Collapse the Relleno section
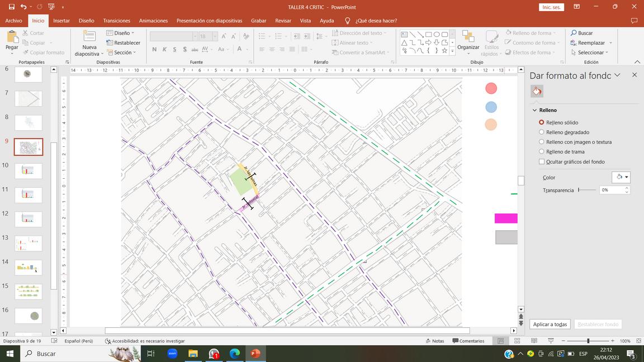Image resolution: width=644 pixels, height=362 pixels. (x=534, y=111)
